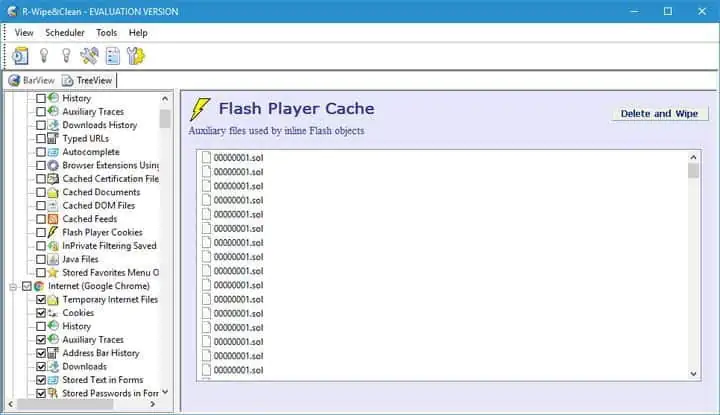This screenshot has height=415, width=720.
Task: Click the tree panel's scroll-up arrow
Action: 165,98
